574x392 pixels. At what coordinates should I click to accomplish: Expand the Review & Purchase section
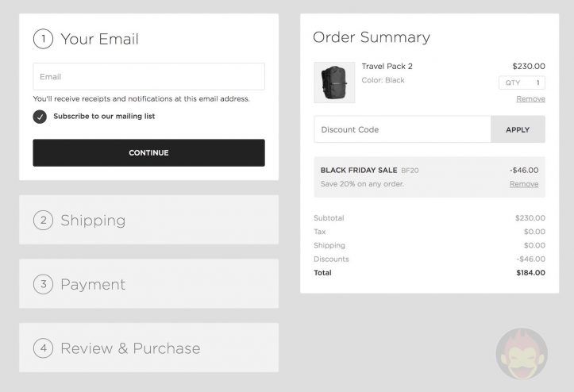tap(130, 348)
